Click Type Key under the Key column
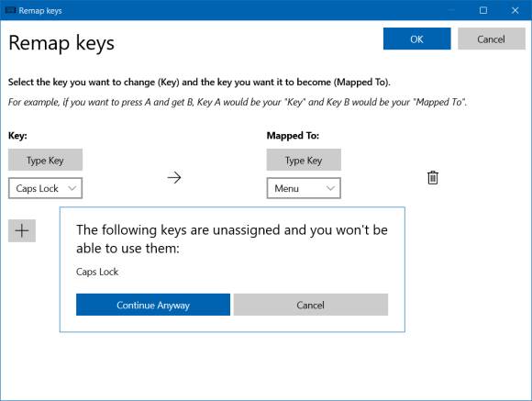Image resolution: width=532 pixels, height=401 pixels. click(x=46, y=160)
